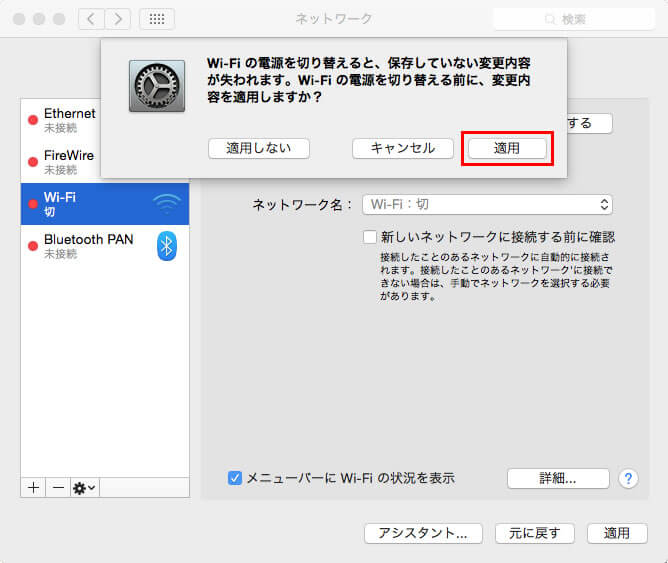This screenshot has width=668, height=563.
Task: Click アシスタント... button
Action: tap(423, 533)
